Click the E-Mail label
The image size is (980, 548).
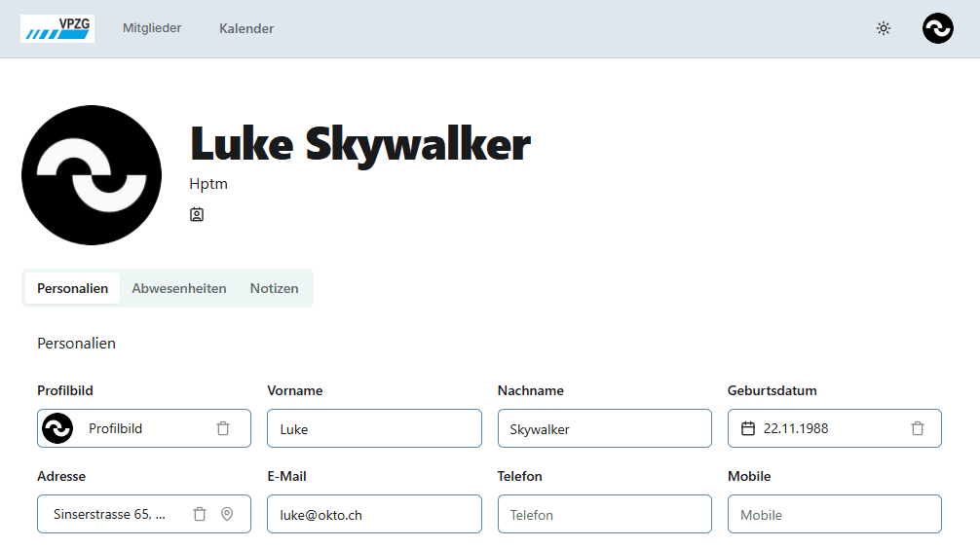[x=286, y=476]
